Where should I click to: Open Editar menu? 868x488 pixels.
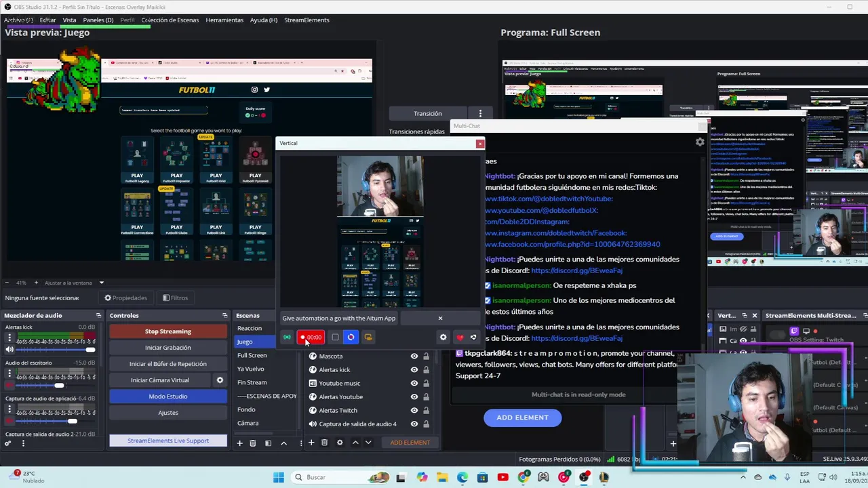click(47, 20)
